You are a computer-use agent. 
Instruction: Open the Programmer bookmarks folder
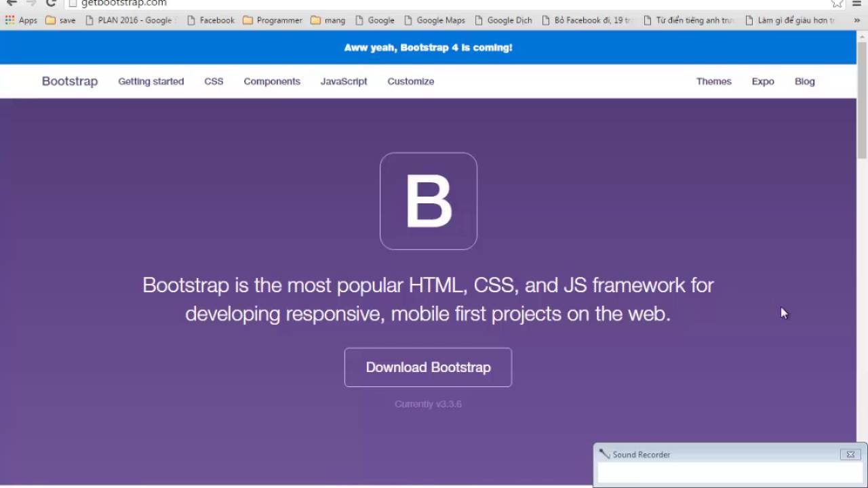pyautogui.click(x=273, y=20)
